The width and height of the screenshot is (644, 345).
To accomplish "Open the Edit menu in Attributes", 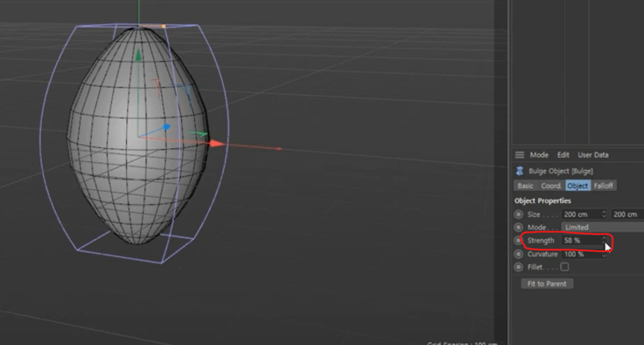I will click(563, 155).
